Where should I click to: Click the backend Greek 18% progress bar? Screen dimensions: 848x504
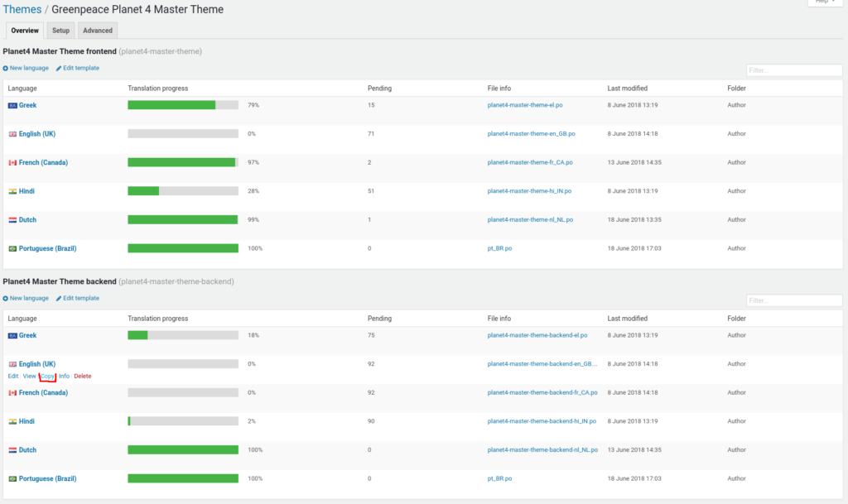tap(183, 335)
